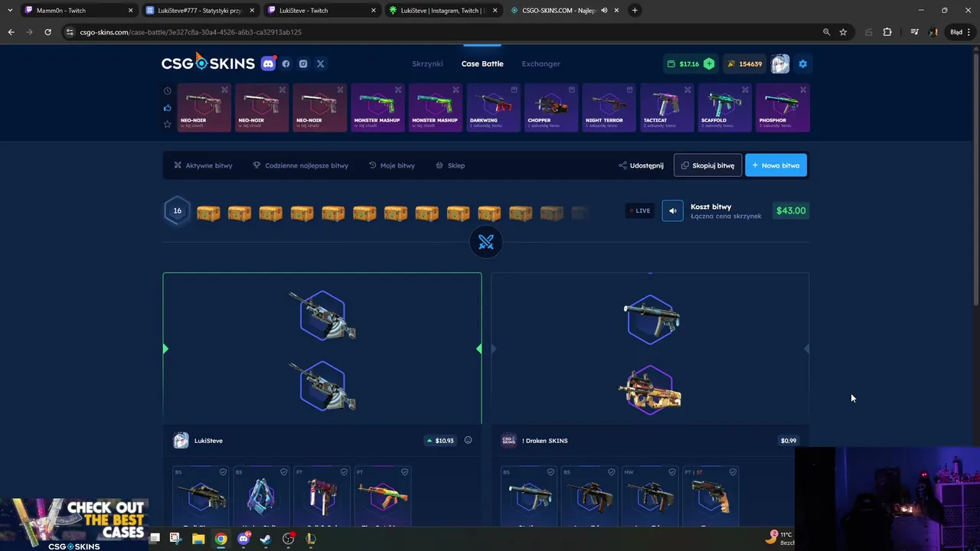The image size is (980, 551).
Task: Click the $43.00 battle cost value
Action: 791,210
